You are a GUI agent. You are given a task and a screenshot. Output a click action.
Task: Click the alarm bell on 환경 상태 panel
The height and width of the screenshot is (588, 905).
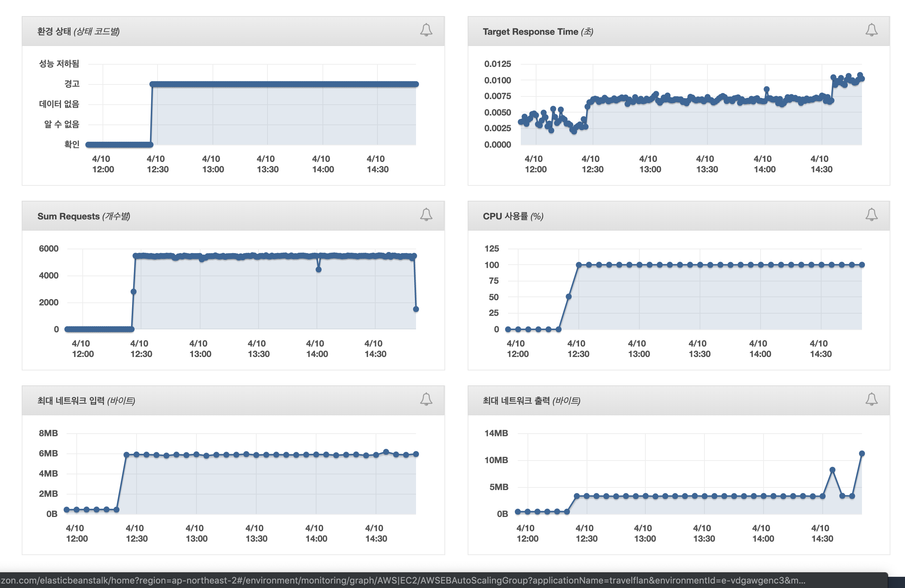(x=426, y=30)
